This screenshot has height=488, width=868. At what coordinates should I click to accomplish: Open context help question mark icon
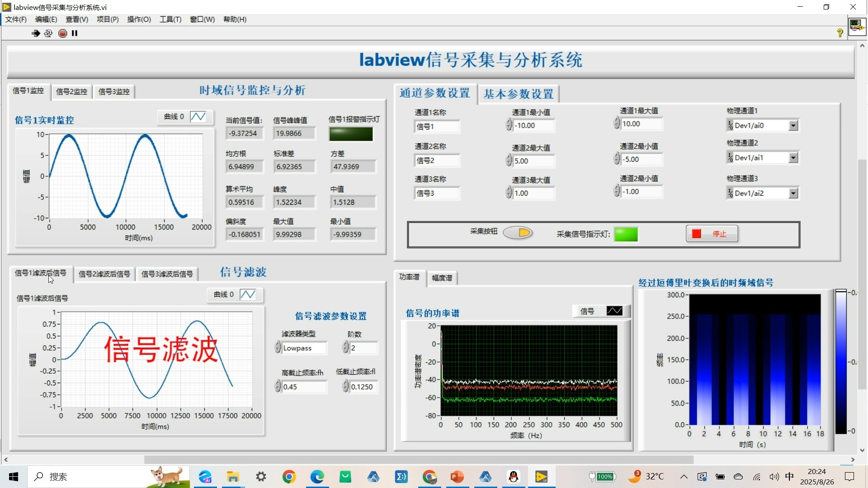[x=840, y=33]
